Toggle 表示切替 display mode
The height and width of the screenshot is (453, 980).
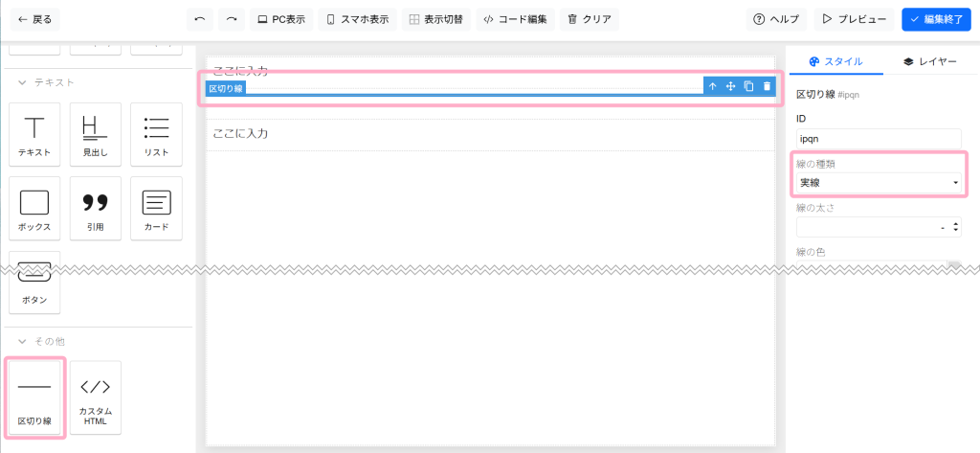click(x=437, y=19)
